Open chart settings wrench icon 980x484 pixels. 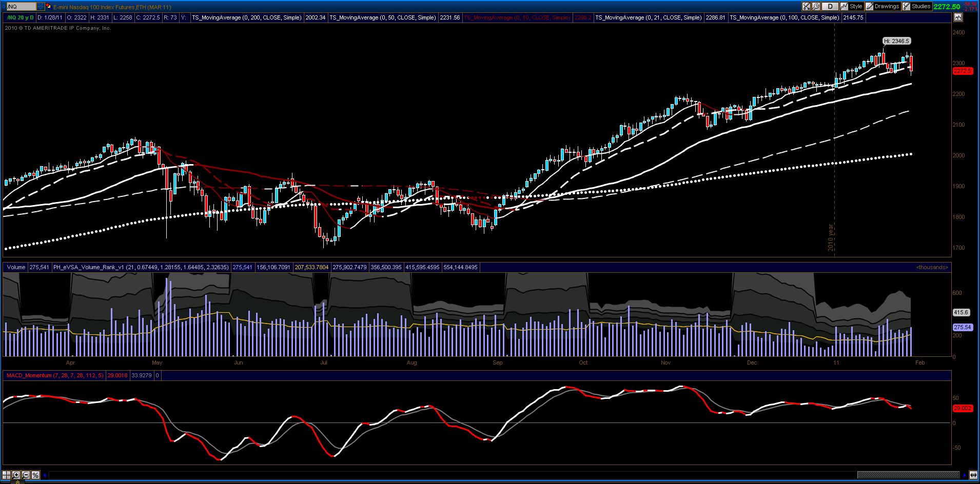click(817, 7)
